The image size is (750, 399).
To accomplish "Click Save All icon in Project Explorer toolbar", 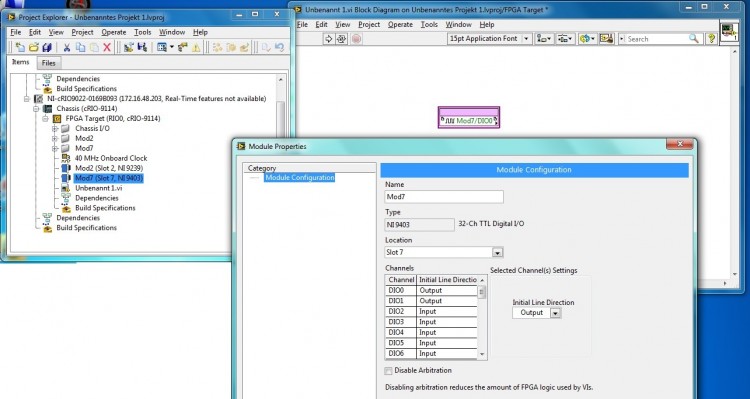I will tap(47, 47).
